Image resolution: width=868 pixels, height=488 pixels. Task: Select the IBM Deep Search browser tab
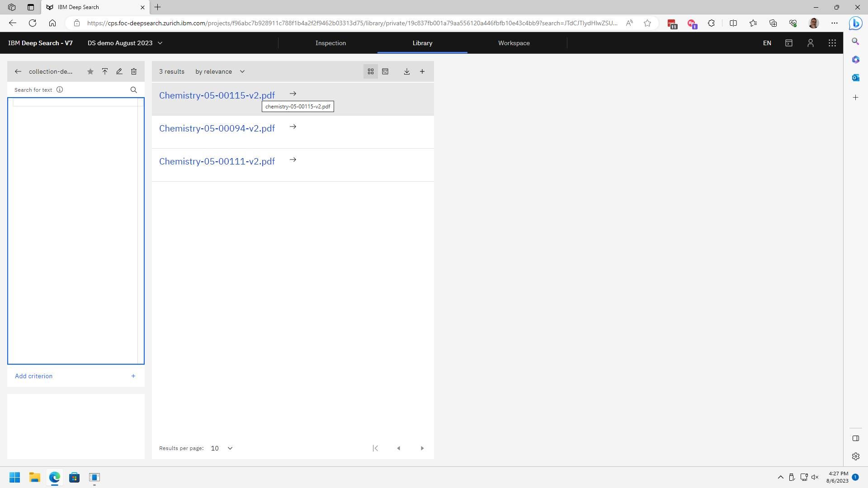point(95,7)
